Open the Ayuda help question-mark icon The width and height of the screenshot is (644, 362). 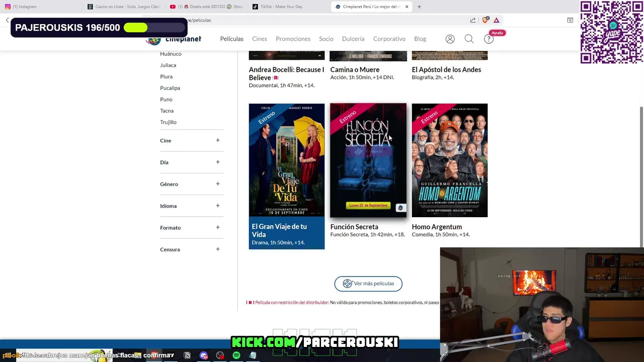pos(489,39)
